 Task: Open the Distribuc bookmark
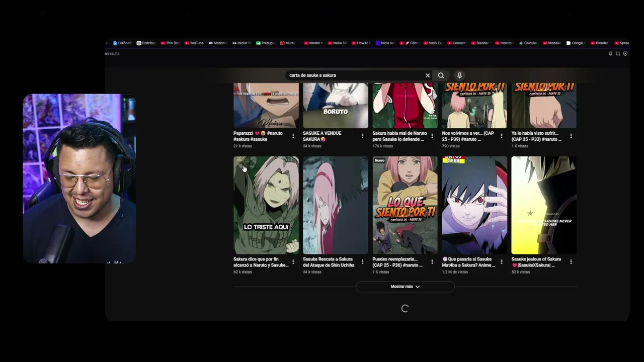tap(146, 43)
